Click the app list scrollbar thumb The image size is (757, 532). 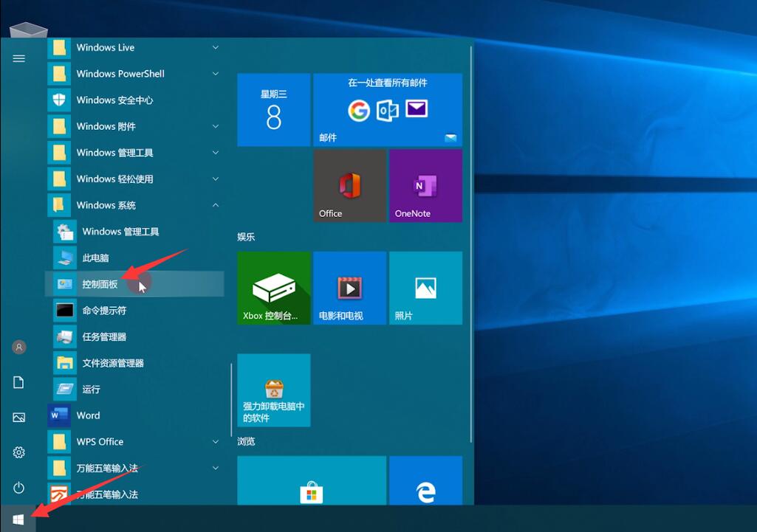click(232, 400)
